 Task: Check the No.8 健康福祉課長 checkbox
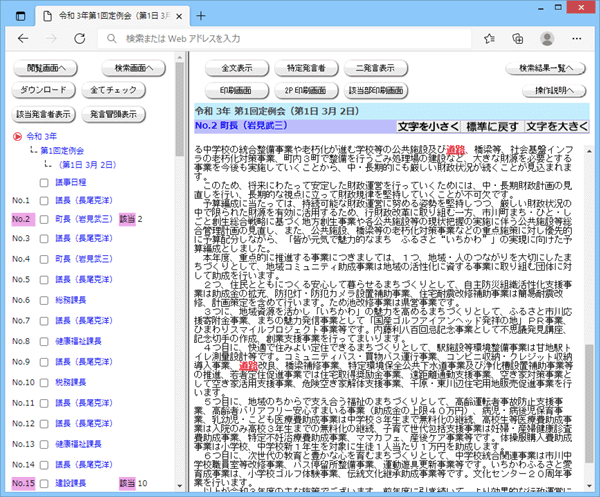44,341
